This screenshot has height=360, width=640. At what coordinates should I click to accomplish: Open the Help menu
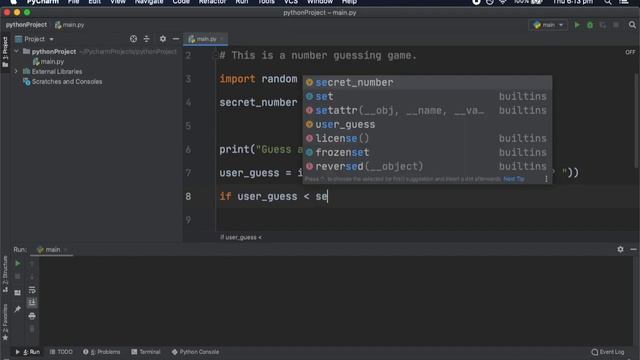coord(349,2)
